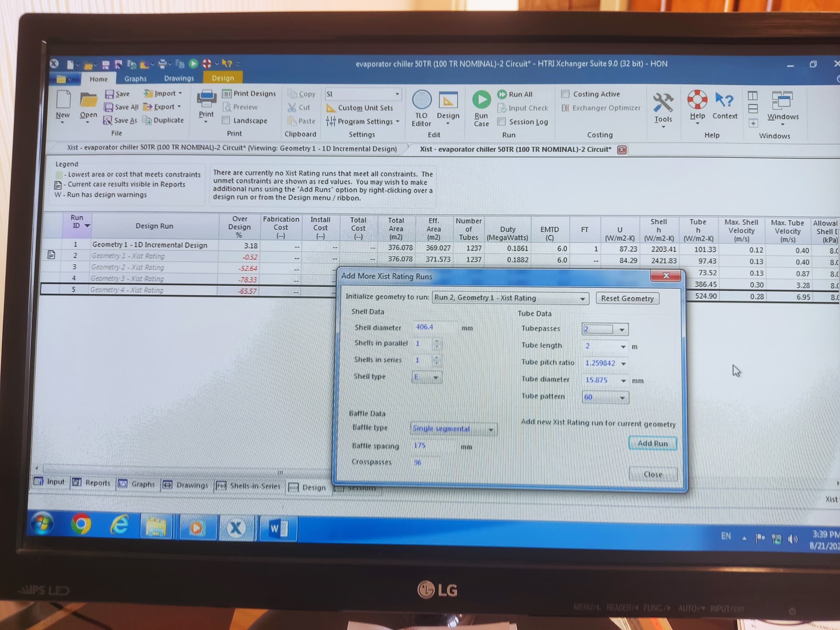
Task: Click the Shells in parallel stepper
Action: pyautogui.click(x=436, y=344)
